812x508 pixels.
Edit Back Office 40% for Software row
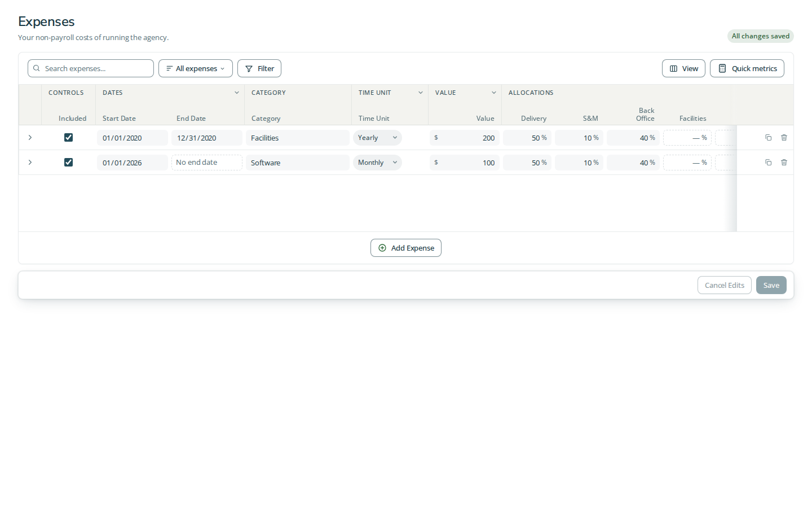pyautogui.click(x=633, y=163)
